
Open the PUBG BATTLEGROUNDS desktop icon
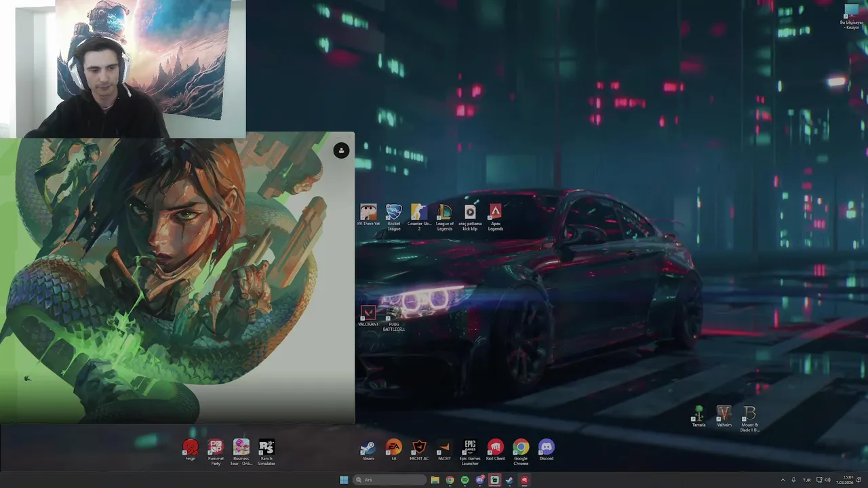tap(393, 319)
